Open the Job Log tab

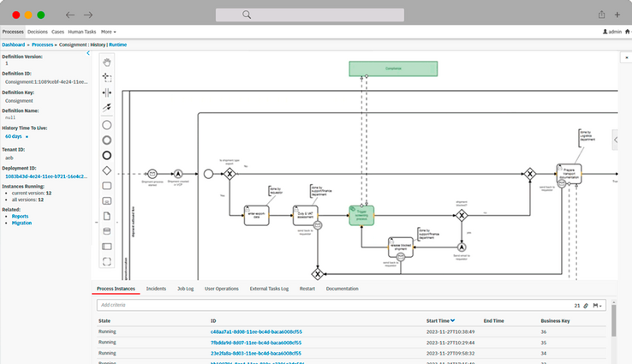point(185,289)
